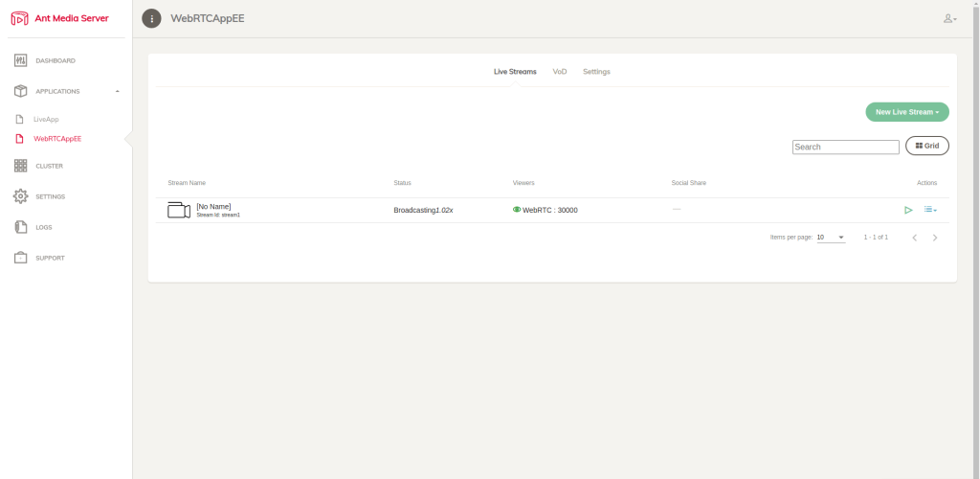Switch to the Live Streams tab
This screenshot has width=980, height=479.
click(x=515, y=72)
